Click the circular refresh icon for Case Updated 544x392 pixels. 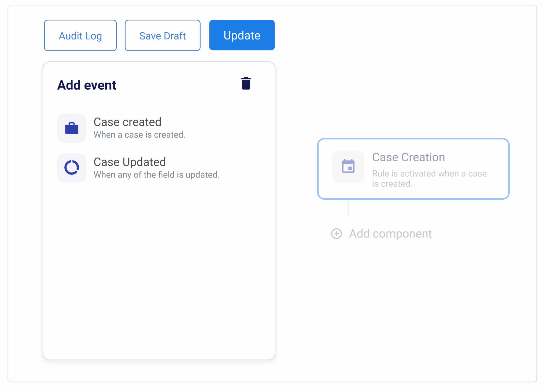(71, 168)
